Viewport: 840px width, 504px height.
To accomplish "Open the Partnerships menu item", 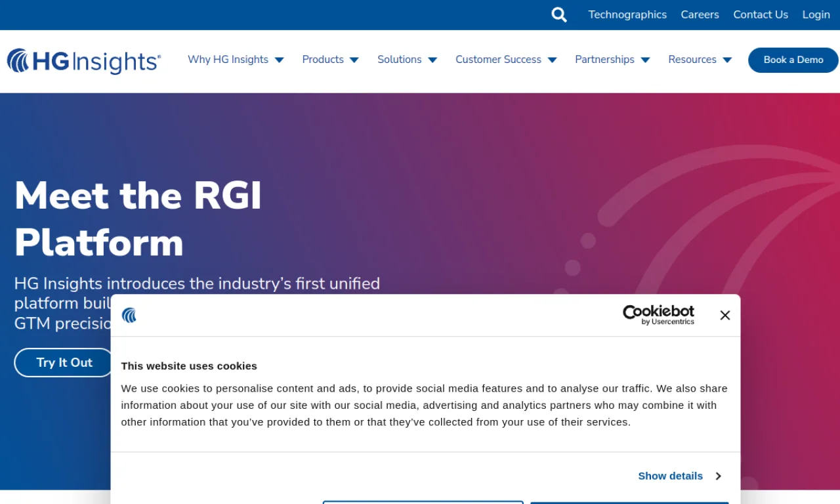I will click(x=604, y=60).
